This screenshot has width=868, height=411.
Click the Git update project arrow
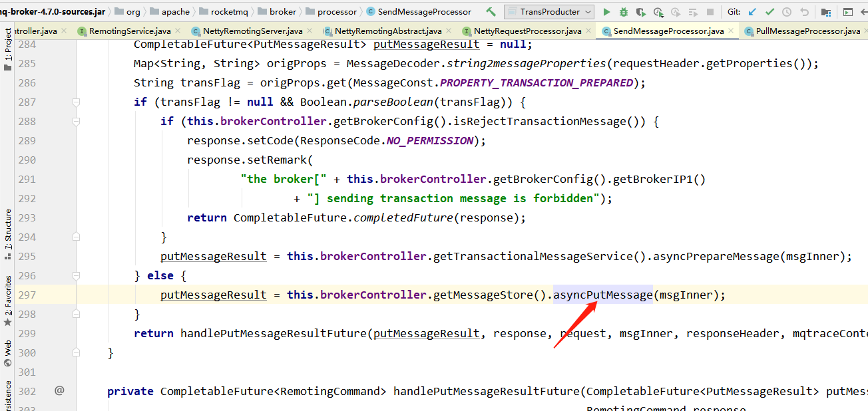[752, 12]
